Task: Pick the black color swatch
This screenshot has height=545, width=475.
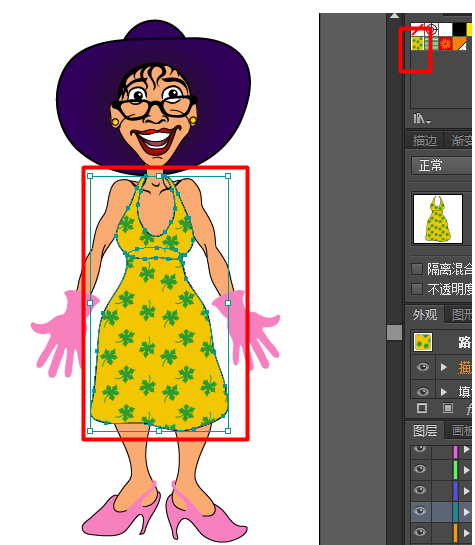Action: click(x=459, y=30)
